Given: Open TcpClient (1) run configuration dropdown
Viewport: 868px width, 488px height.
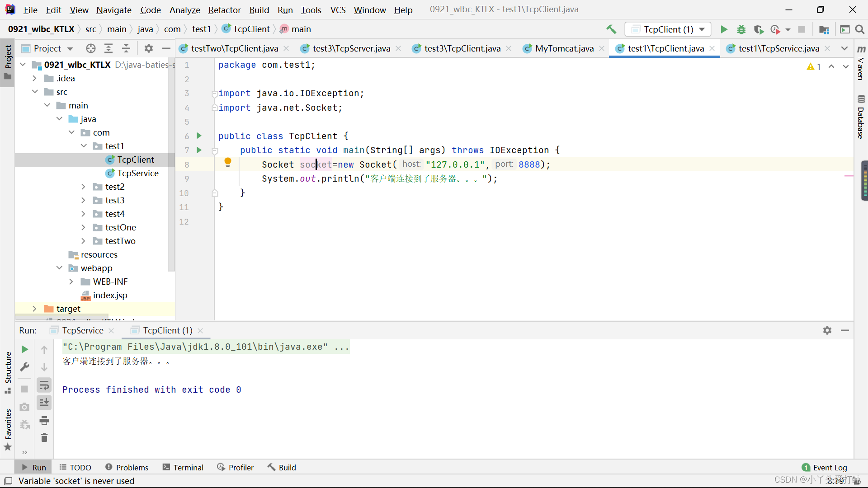Looking at the screenshot, I should coord(668,29).
